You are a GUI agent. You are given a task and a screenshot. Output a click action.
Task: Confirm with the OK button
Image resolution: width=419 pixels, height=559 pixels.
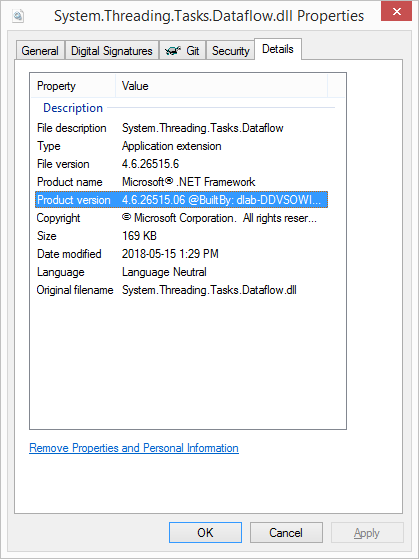[205, 533]
